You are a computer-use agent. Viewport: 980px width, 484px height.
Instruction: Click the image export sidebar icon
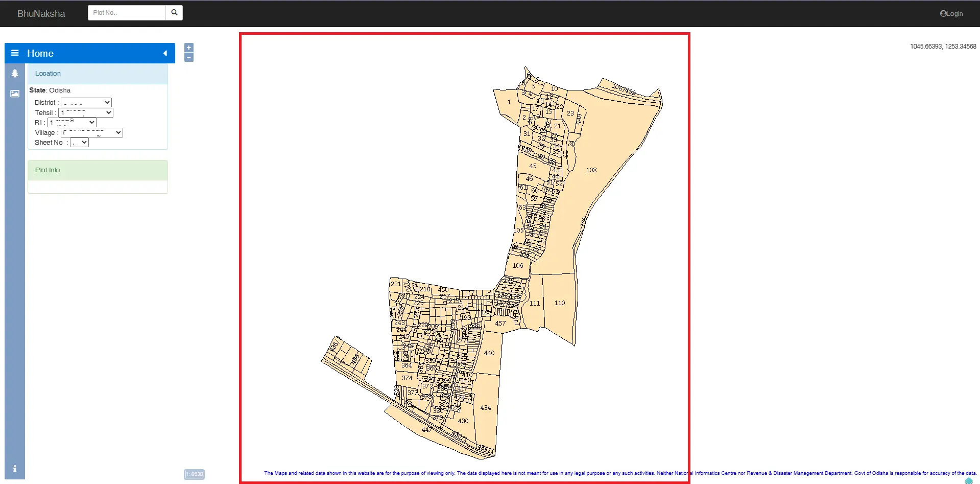[14, 94]
